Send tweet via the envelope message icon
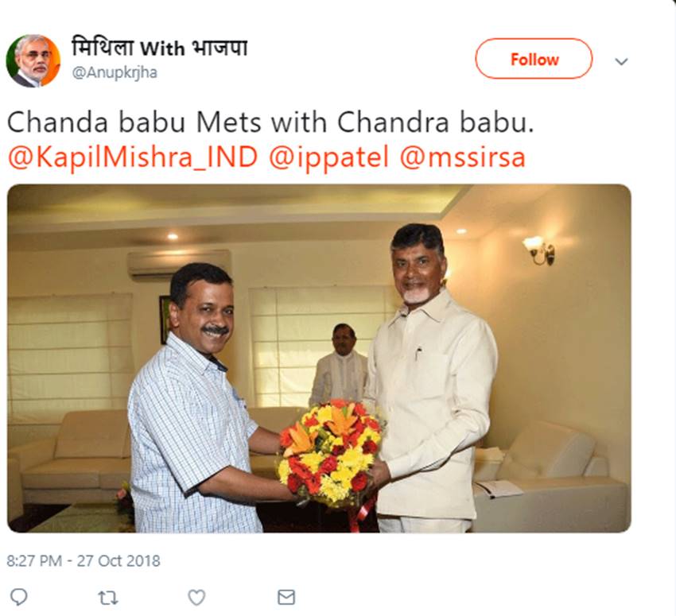676x616 pixels. pos(286,596)
